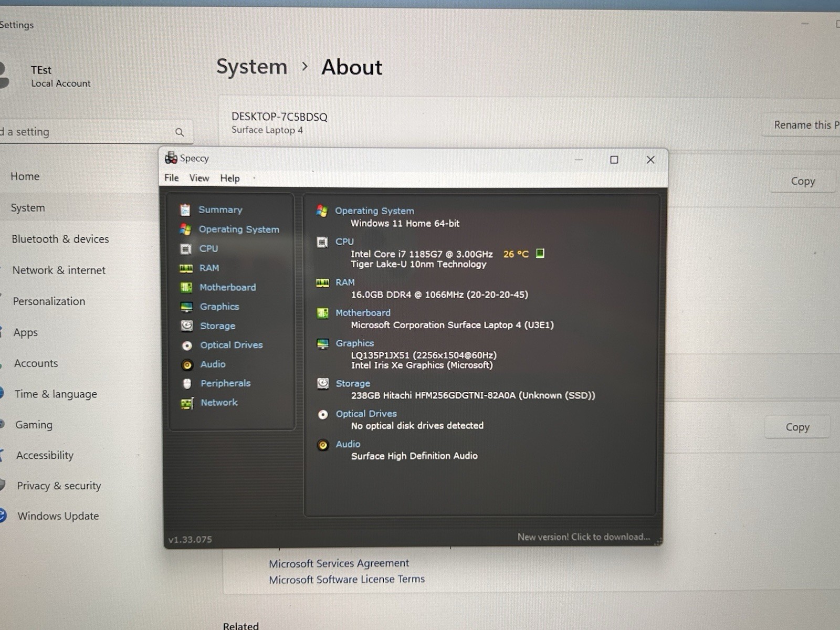Select Operating System in Speccy sidebar
The width and height of the screenshot is (840, 630).
(x=239, y=229)
